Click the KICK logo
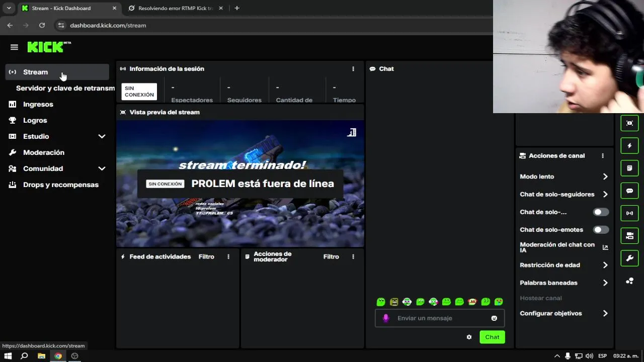This screenshot has width=644, height=362. (49, 47)
